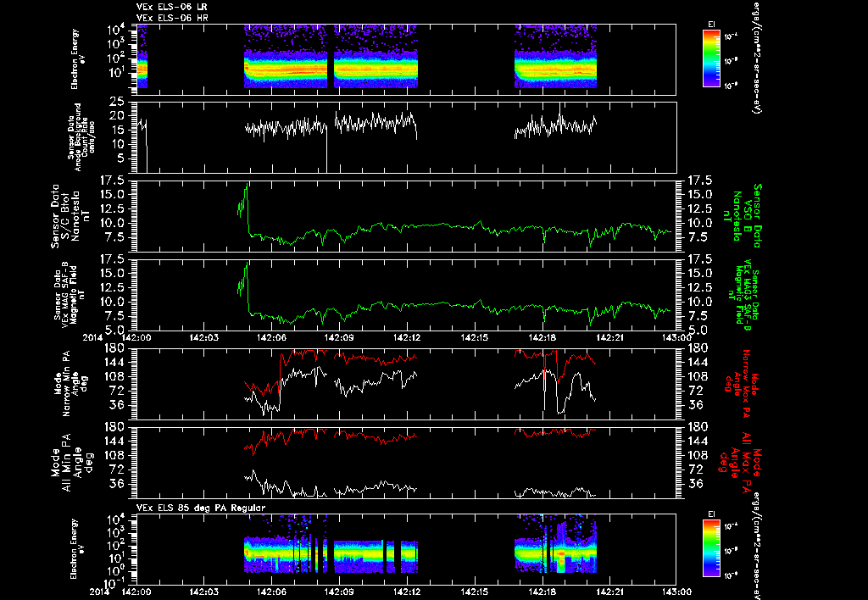Click the "Narrow Min PA Angle" axis label
This screenshot has width=868, height=600.
coord(70,382)
